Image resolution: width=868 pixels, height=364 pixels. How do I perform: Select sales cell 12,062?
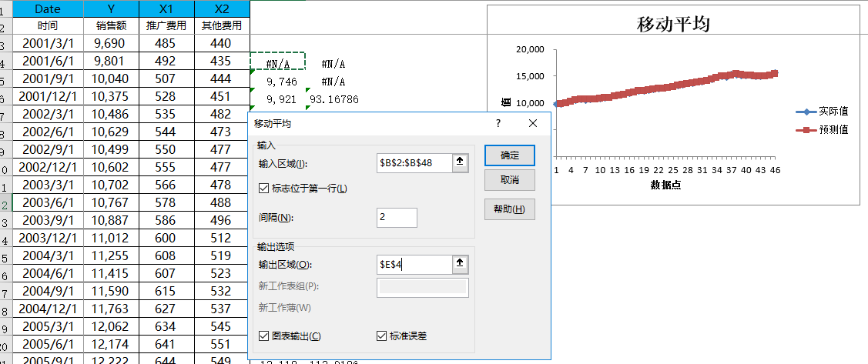tap(111, 326)
